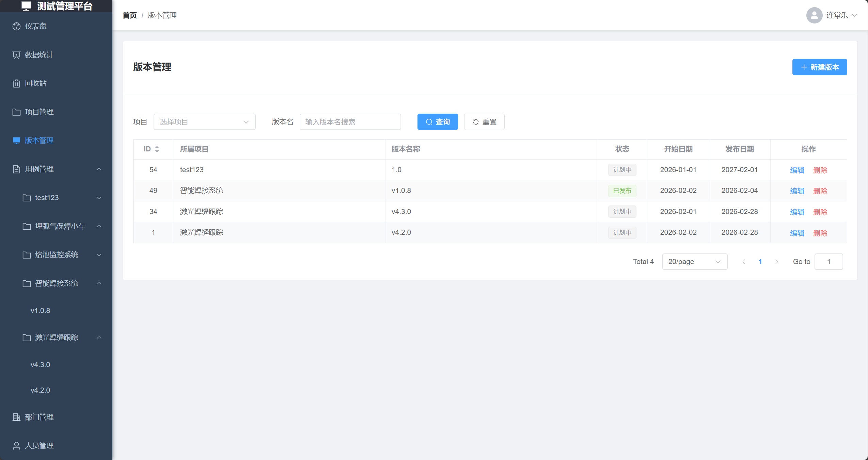Click the ID column sort arrows
This screenshot has width=868, height=460.
pyautogui.click(x=157, y=149)
